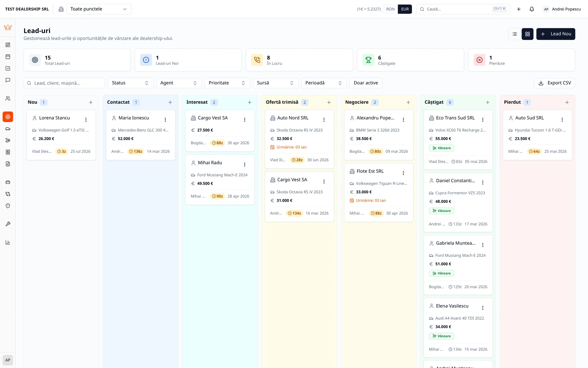Toggle the Doar active filter
Image resolution: width=588 pixels, height=368 pixels.
[366, 83]
